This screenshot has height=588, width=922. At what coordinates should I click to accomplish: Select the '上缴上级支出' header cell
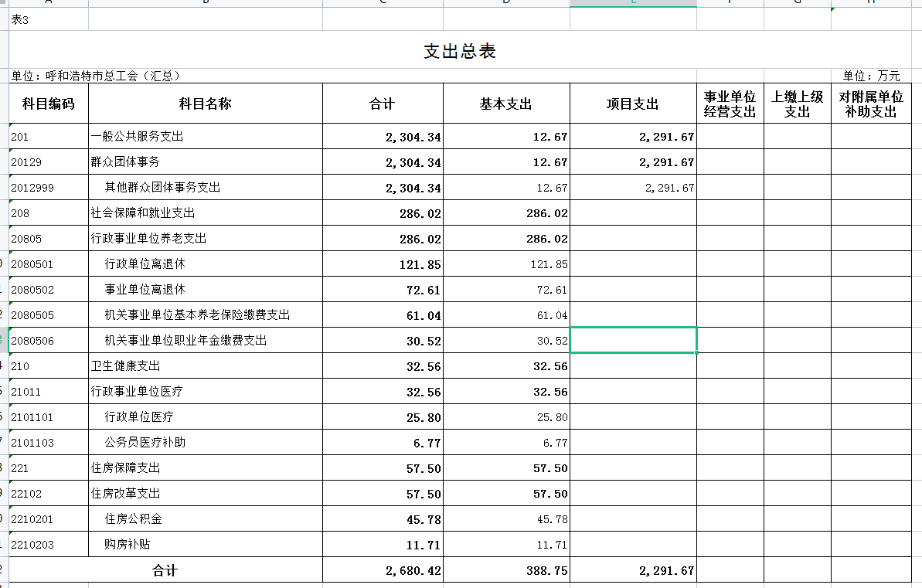pos(797,104)
